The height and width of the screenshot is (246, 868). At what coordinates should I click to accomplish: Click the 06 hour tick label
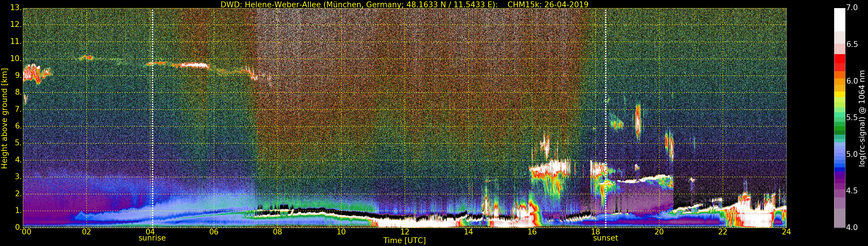(214, 232)
